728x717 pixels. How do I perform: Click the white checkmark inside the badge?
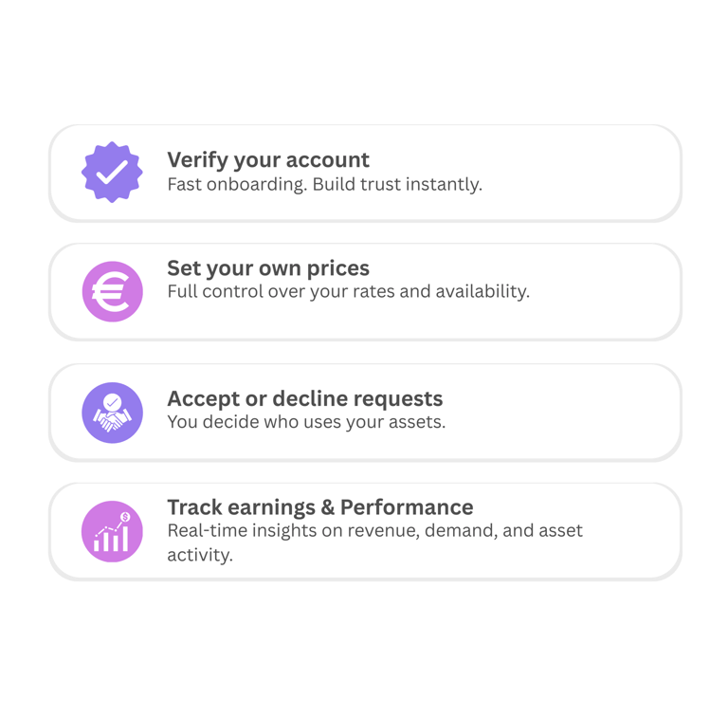pyautogui.click(x=112, y=173)
